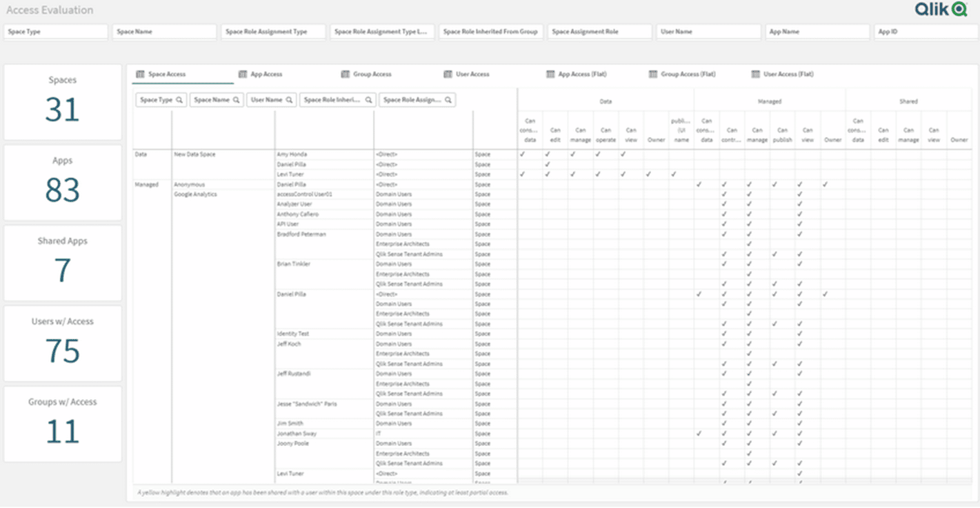Image resolution: width=980 pixels, height=508 pixels.
Task: Switch to Group Access (Flat) tab
Action: [x=688, y=74]
